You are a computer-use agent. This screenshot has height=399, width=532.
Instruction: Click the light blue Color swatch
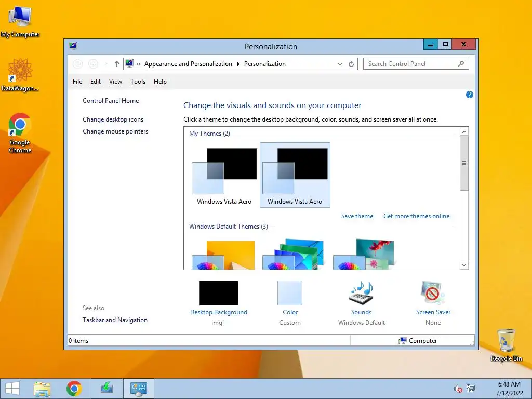[290, 293]
